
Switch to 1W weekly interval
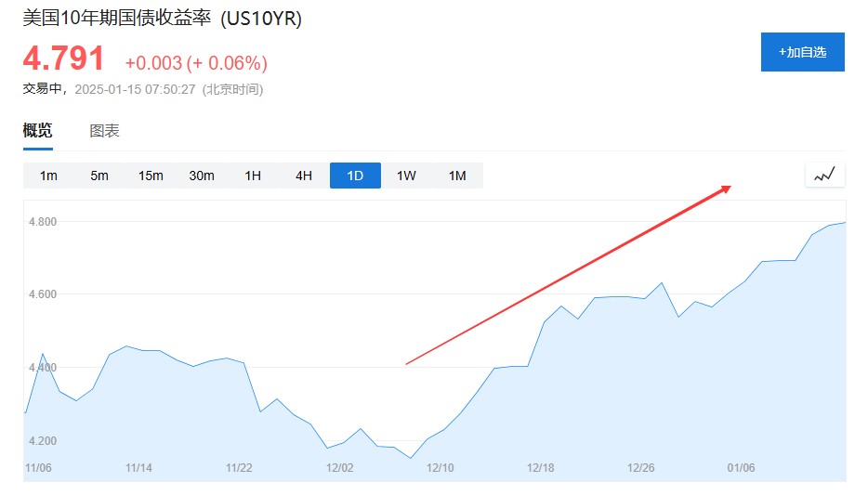pyautogui.click(x=406, y=176)
